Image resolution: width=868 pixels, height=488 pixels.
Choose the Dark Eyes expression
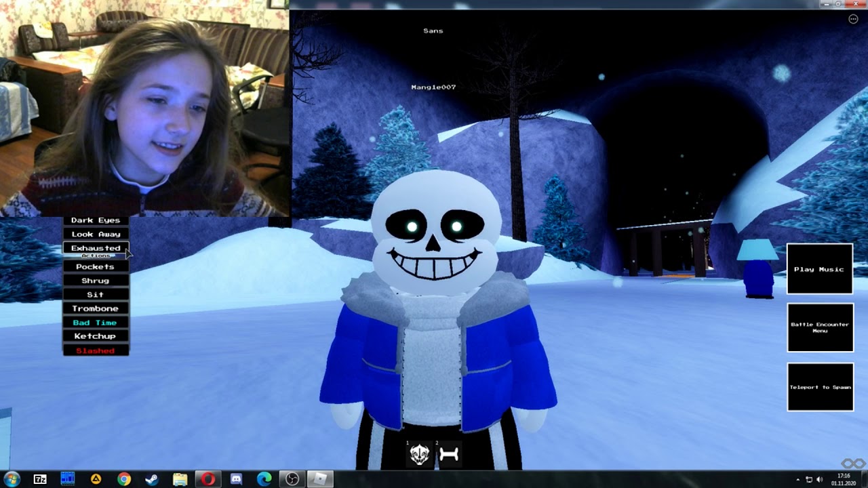tap(96, 220)
